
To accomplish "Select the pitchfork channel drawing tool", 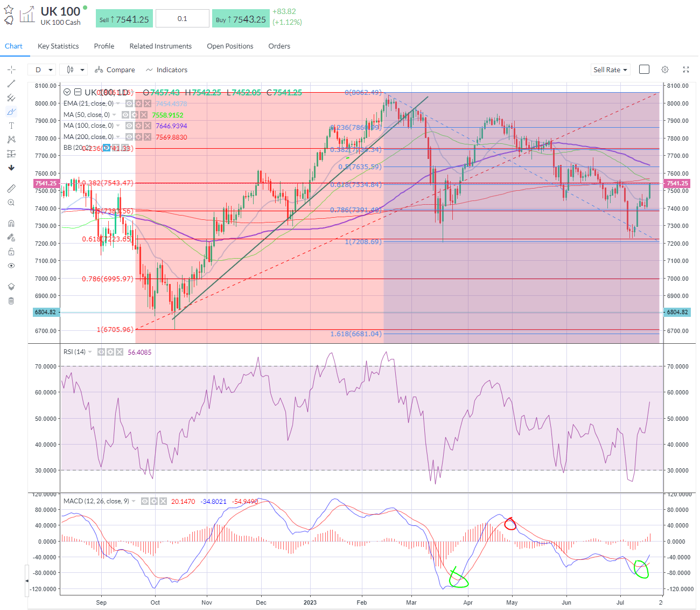I will click(x=11, y=98).
